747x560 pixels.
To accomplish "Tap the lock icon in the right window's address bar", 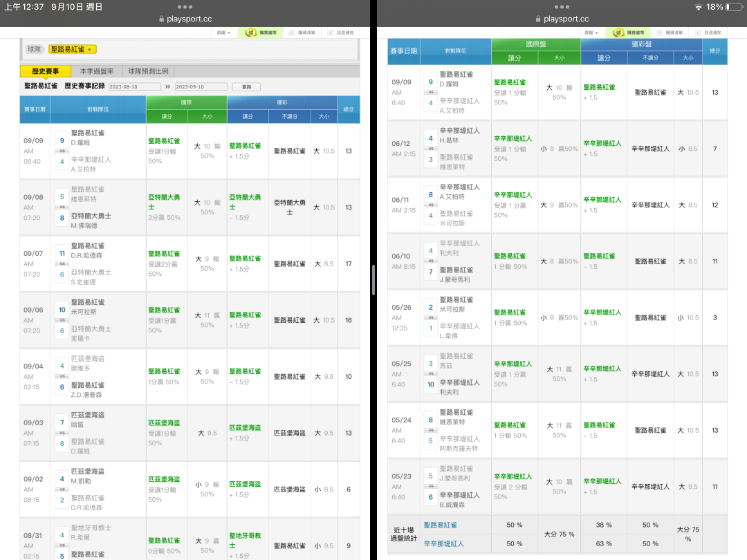I will point(538,19).
